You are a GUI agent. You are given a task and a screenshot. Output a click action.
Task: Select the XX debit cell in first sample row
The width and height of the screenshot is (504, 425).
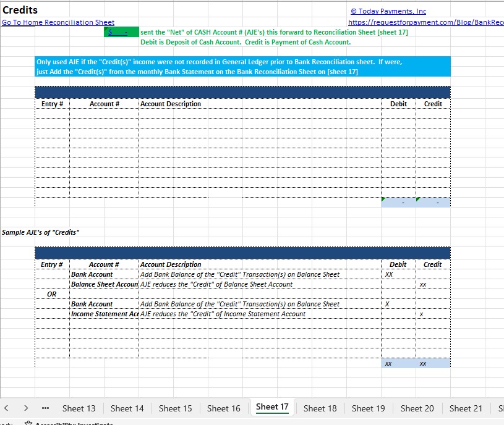click(x=398, y=274)
